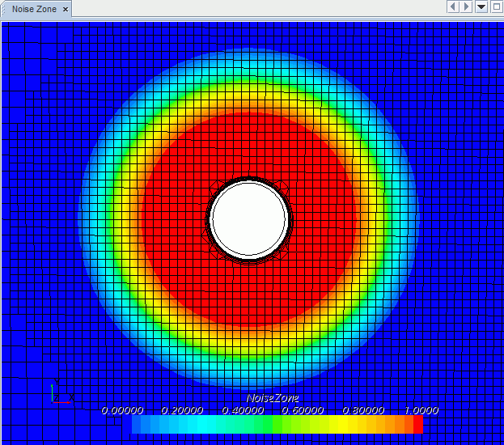Click the 0.60000 legend label
The width and height of the screenshot is (504, 445).
click(x=302, y=410)
